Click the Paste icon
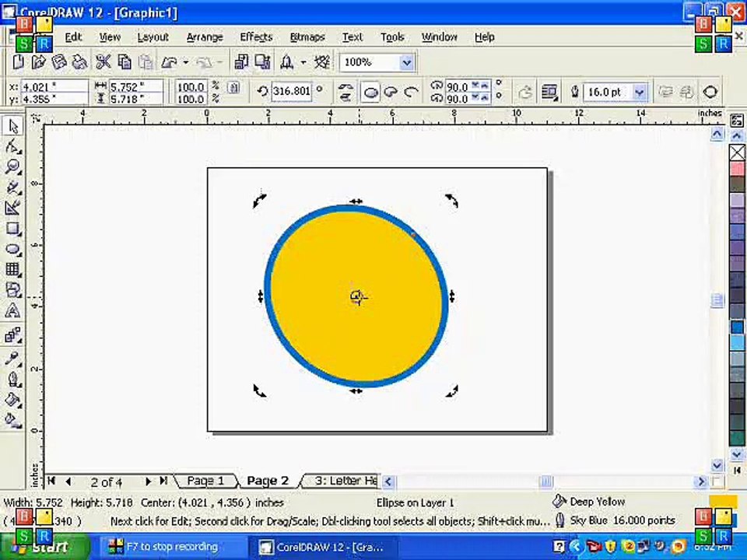This screenshot has width=747, height=560. (x=146, y=62)
